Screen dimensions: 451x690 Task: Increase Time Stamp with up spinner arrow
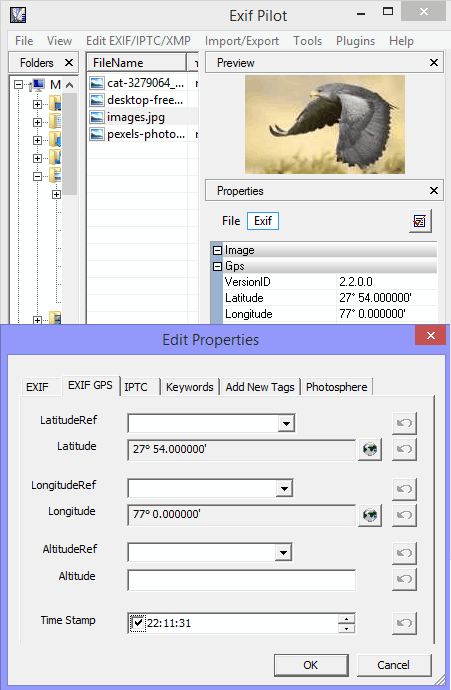point(346,618)
